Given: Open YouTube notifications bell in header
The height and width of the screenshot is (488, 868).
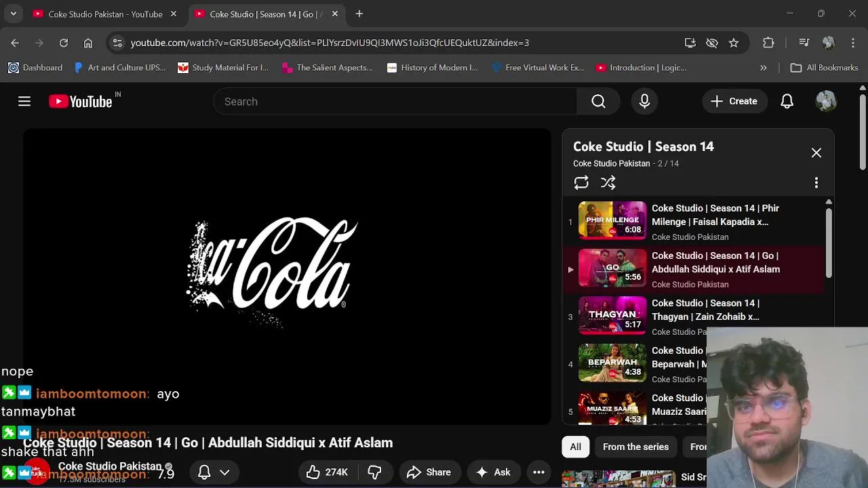Looking at the screenshot, I should tap(787, 102).
